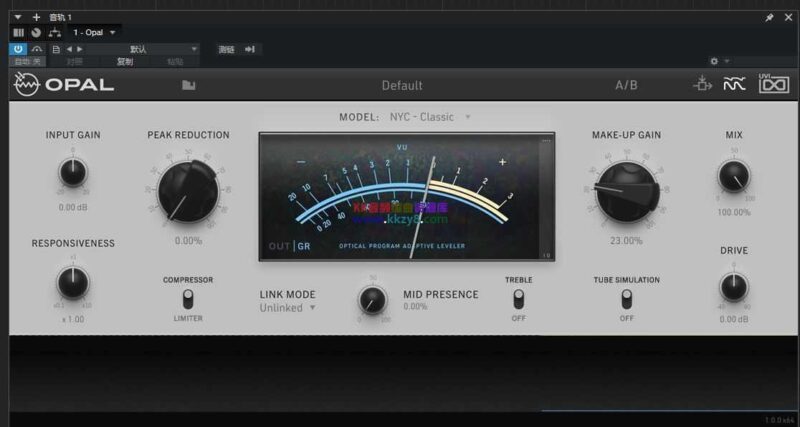
Task: Click the Mid Presence 0.00% value
Action: 415,307
